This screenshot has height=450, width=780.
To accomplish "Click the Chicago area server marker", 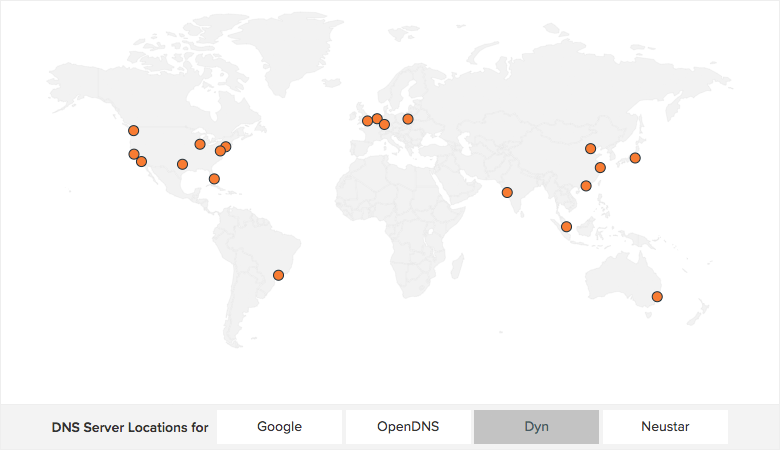I will (x=200, y=144).
